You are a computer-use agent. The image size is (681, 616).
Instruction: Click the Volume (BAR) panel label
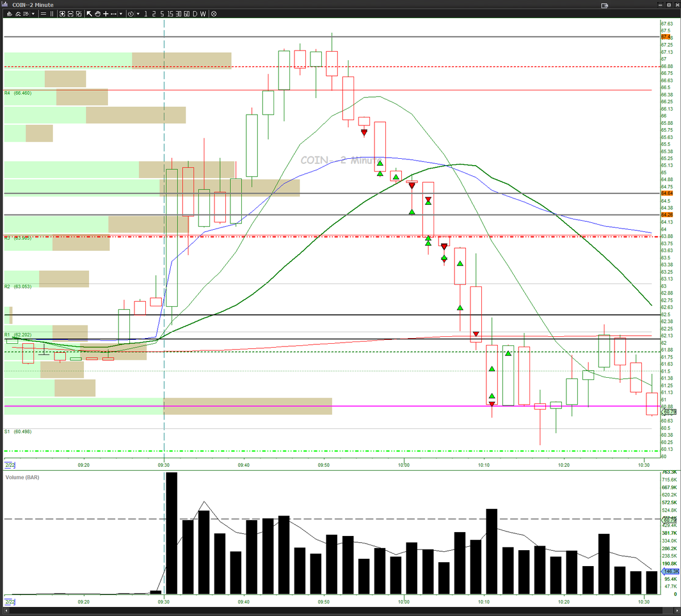pos(22,478)
